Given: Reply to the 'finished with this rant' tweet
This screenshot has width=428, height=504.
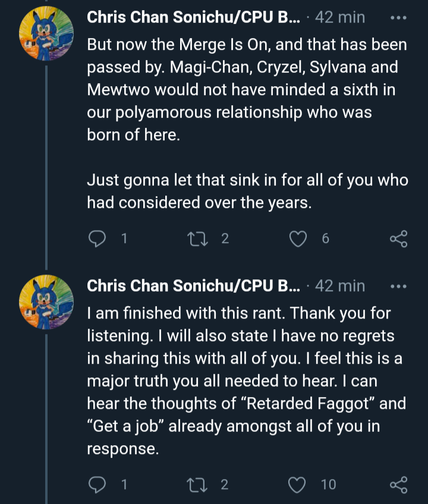Looking at the screenshot, I should (x=97, y=485).
